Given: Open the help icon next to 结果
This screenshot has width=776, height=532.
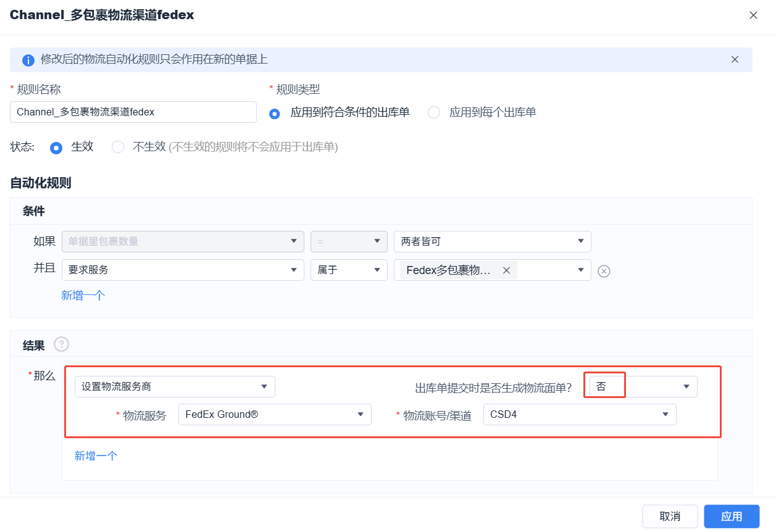Looking at the screenshot, I should (62, 344).
